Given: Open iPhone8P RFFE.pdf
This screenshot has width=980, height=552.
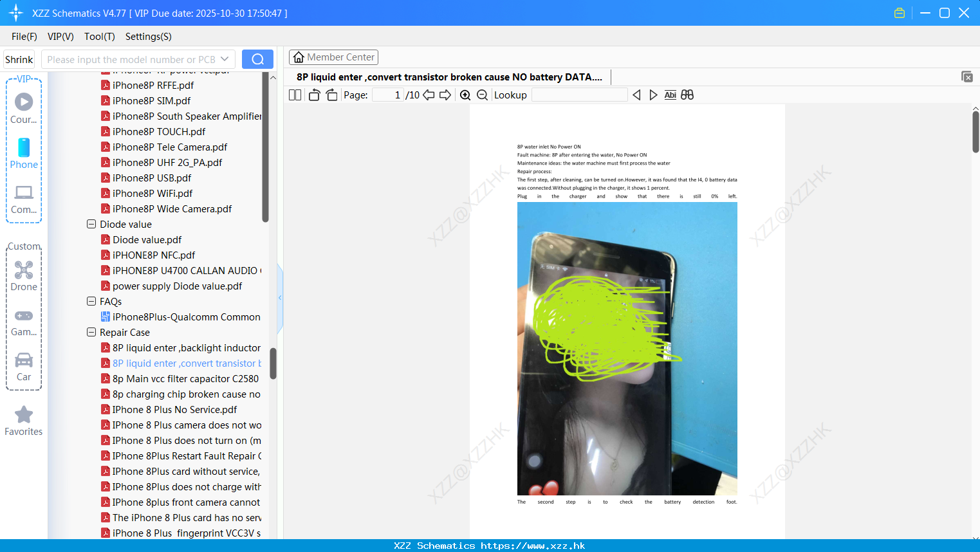Looking at the screenshot, I should pos(153,85).
